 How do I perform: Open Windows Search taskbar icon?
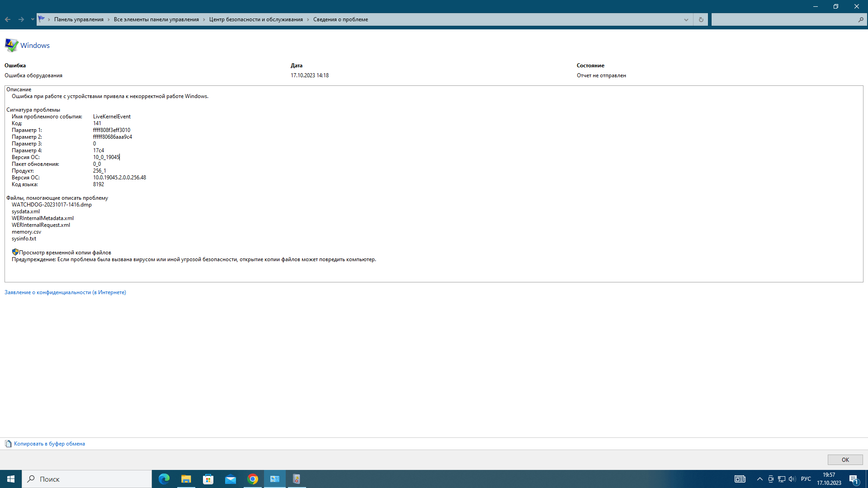tap(32, 479)
